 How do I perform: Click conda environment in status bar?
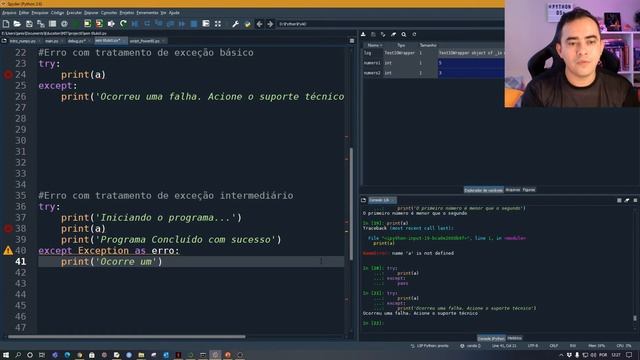click(470, 346)
